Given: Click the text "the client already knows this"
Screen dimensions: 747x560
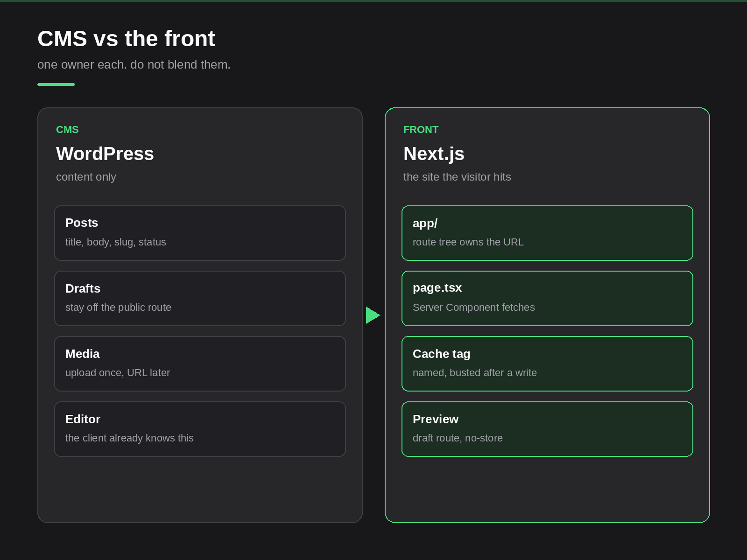Looking at the screenshot, I should (129, 438).
